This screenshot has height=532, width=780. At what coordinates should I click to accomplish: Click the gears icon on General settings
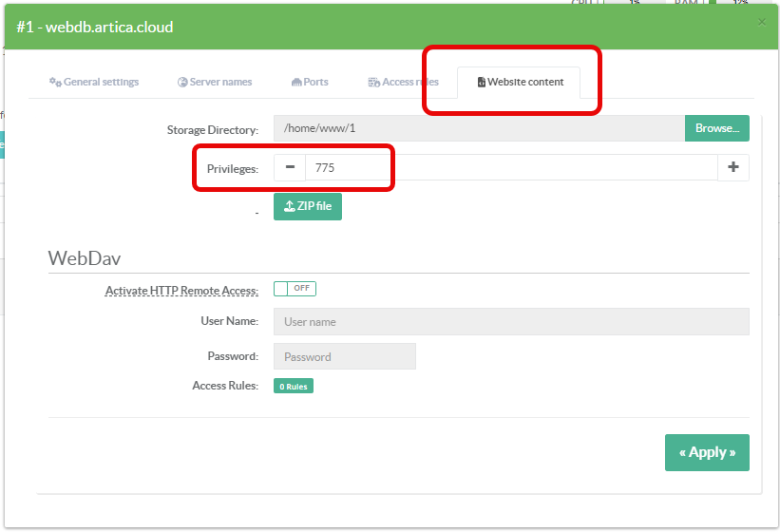pyautogui.click(x=55, y=82)
